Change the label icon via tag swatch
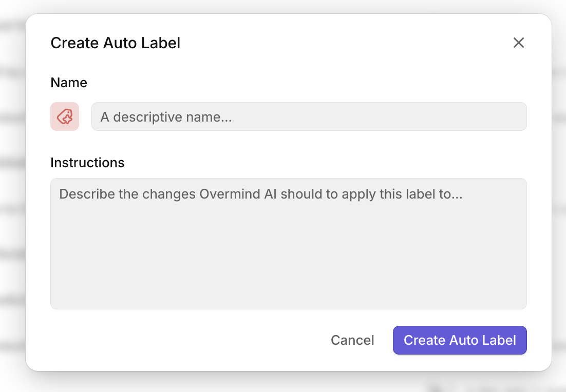The width and height of the screenshot is (566, 392). pyautogui.click(x=65, y=116)
